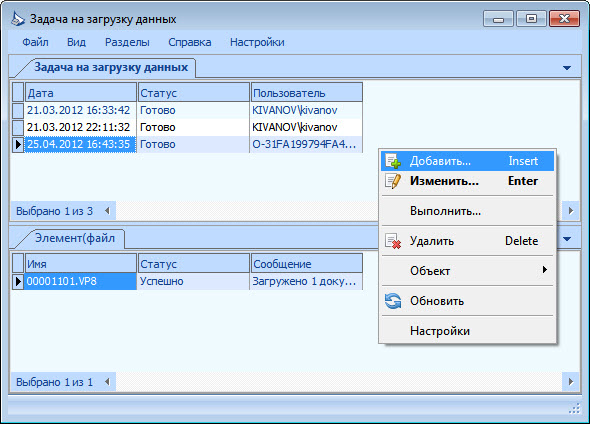Click the application icon in the title bar
The width and height of the screenshot is (590, 424).
click(18, 19)
